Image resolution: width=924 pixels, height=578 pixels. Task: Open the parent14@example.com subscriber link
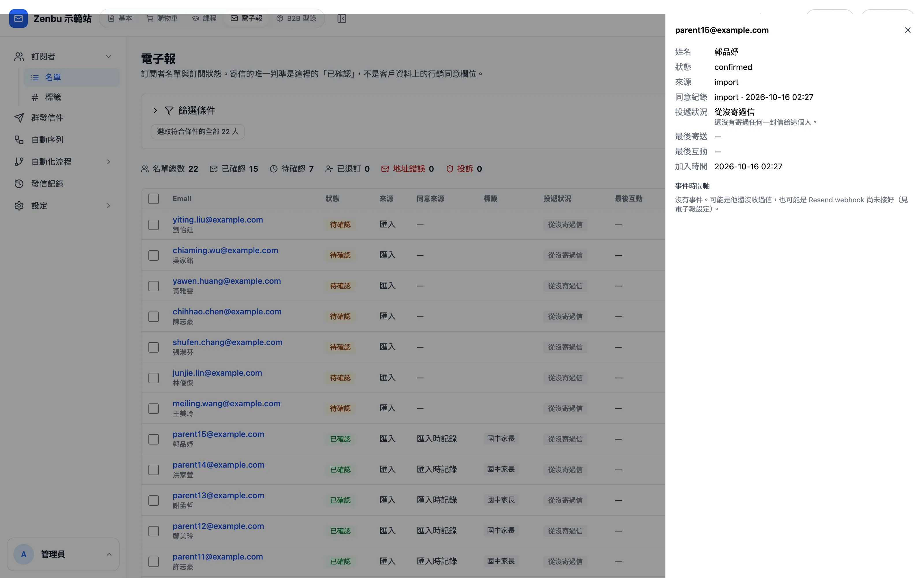point(218,465)
